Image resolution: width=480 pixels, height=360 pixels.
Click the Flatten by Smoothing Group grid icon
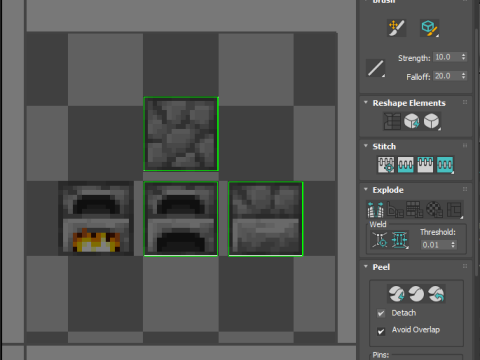point(415,209)
